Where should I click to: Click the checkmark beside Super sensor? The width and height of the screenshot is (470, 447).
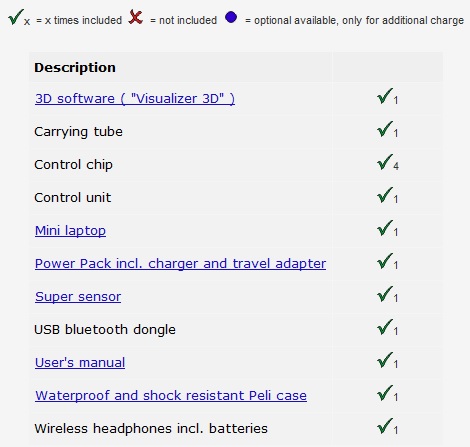point(385,294)
